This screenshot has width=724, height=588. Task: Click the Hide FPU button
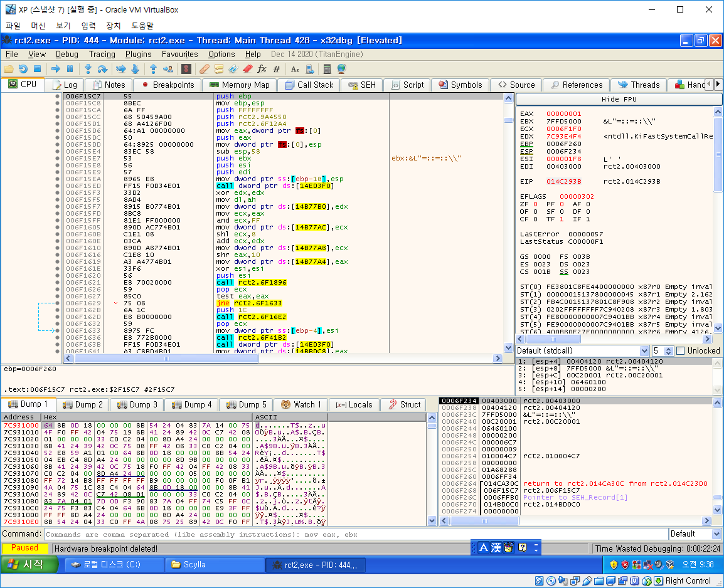coord(619,99)
